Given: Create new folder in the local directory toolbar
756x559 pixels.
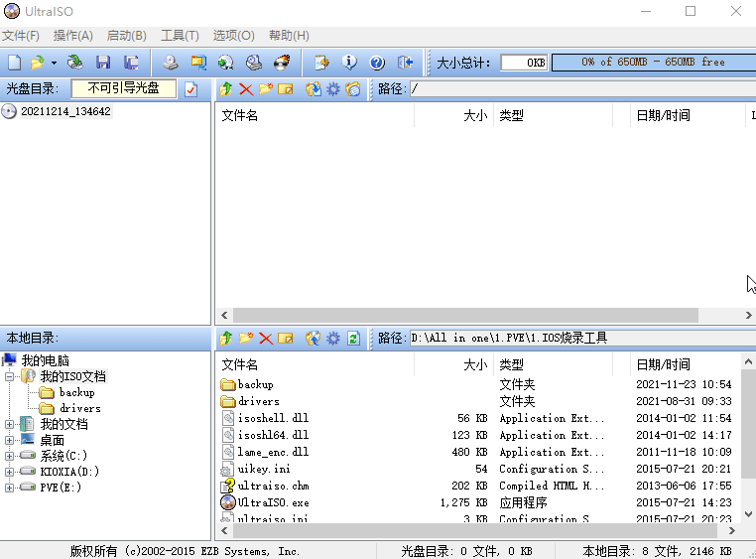Looking at the screenshot, I should click(x=246, y=339).
